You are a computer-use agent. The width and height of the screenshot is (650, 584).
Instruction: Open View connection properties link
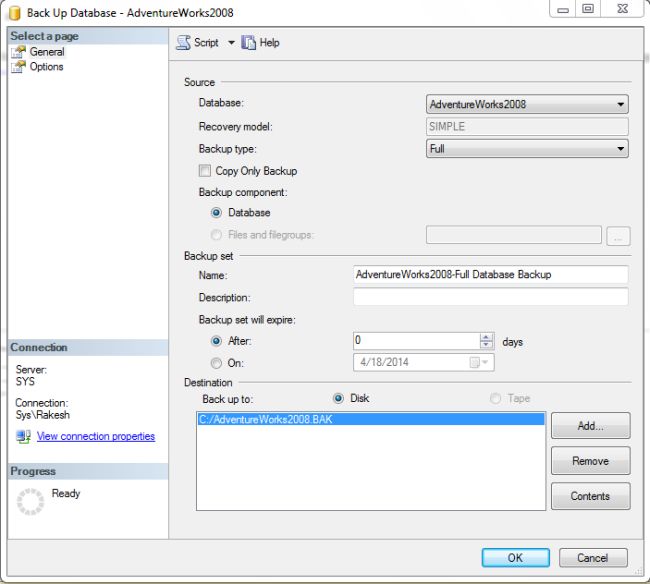(x=96, y=436)
